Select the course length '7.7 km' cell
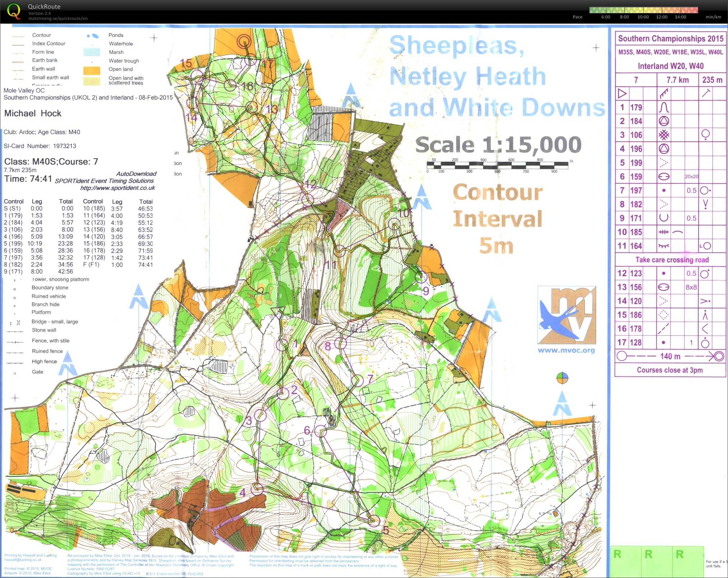Screen dimensions: 728x578 click(x=677, y=80)
